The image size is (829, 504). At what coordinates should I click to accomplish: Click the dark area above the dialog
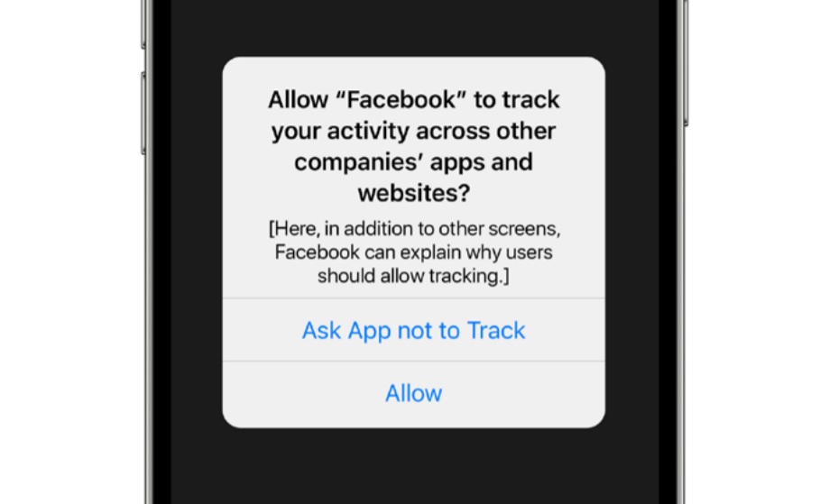tap(413, 27)
